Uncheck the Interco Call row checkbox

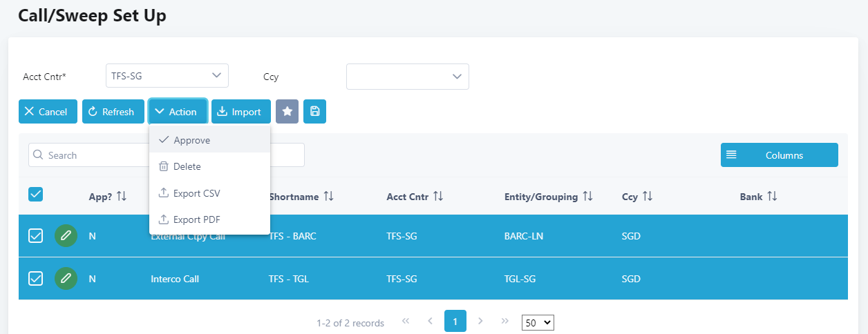pyautogui.click(x=36, y=279)
